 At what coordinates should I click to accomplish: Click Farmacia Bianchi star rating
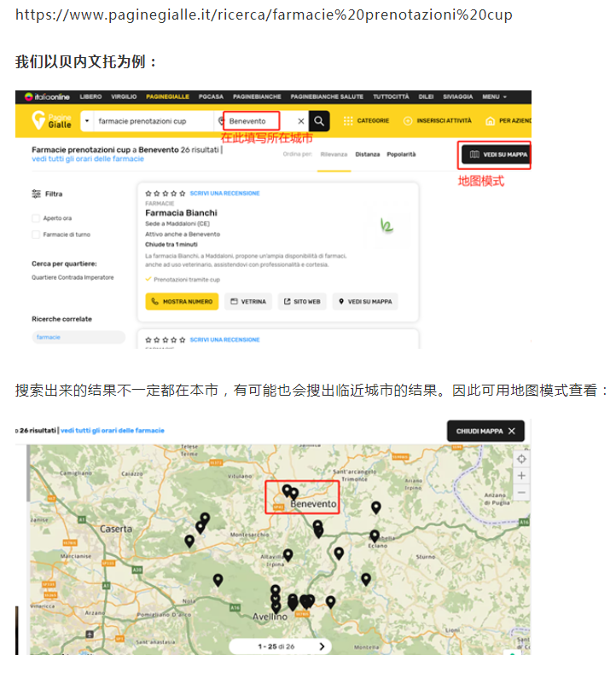pos(166,194)
